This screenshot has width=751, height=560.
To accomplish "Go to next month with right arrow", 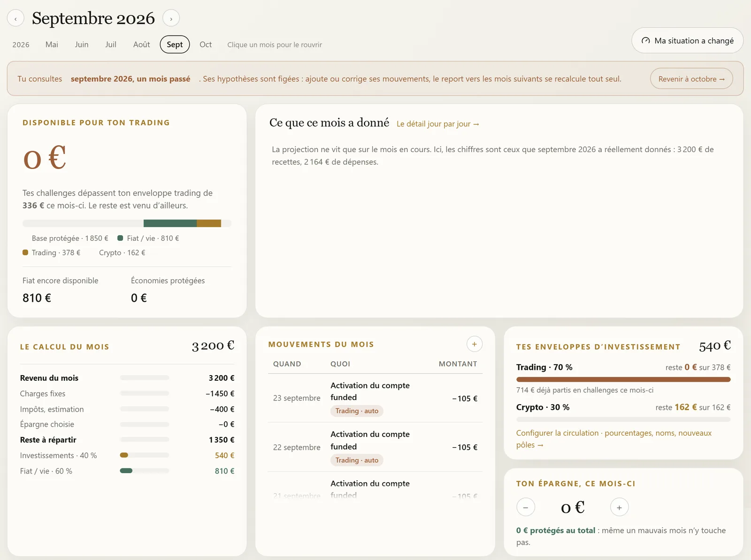I will coord(171,19).
